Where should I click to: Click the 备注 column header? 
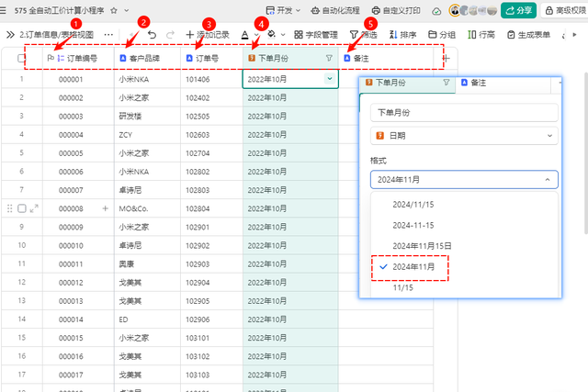[x=386, y=59]
